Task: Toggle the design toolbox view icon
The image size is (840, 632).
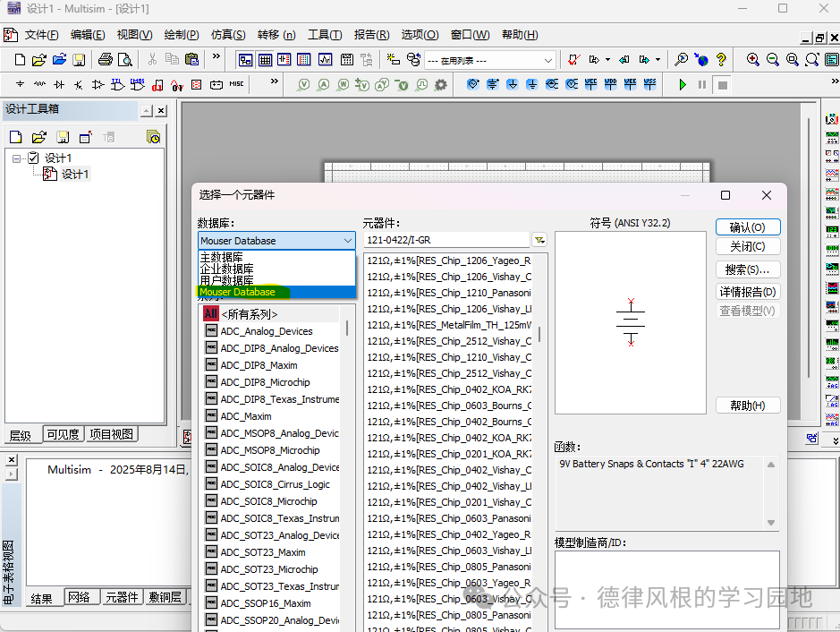Action: [x=245, y=59]
